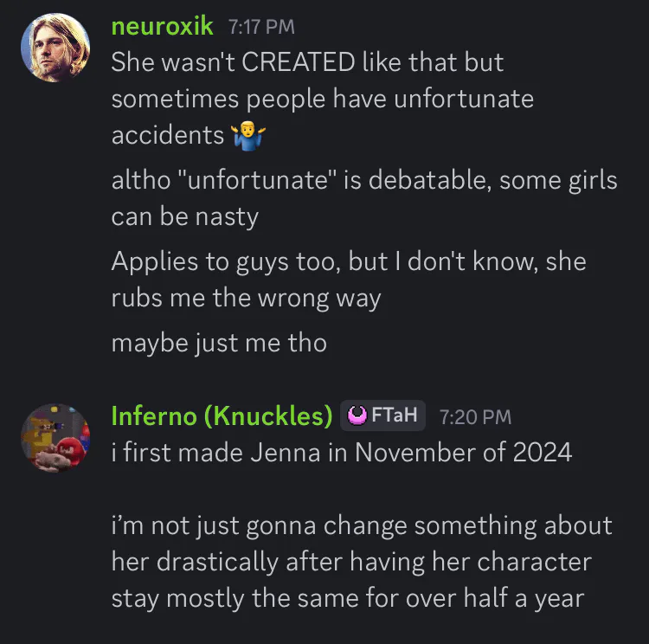Open the FTaH server tag badge
This screenshot has width=649, height=644.
coord(382,415)
